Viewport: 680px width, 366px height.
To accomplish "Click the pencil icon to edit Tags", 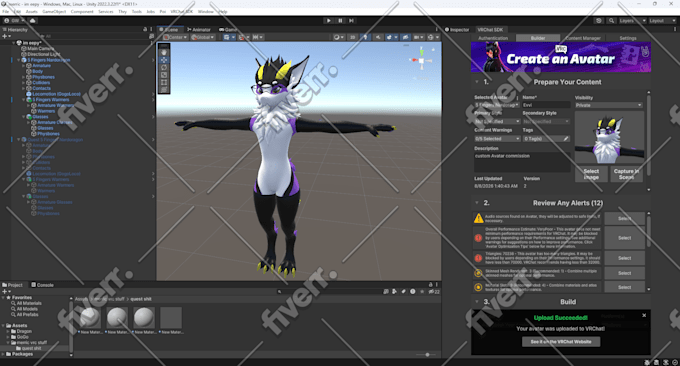I will [x=566, y=139].
